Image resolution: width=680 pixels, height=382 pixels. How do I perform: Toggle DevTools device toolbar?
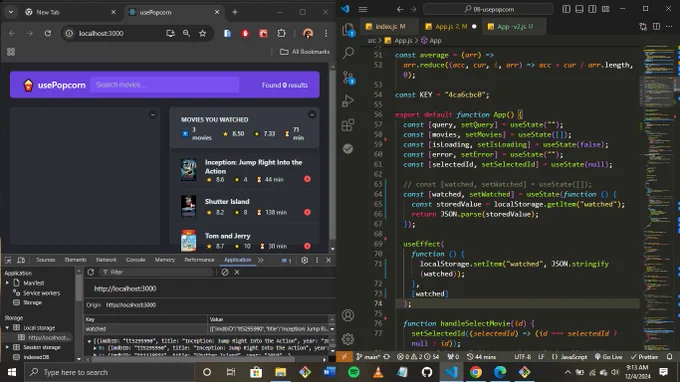pos(21,260)
